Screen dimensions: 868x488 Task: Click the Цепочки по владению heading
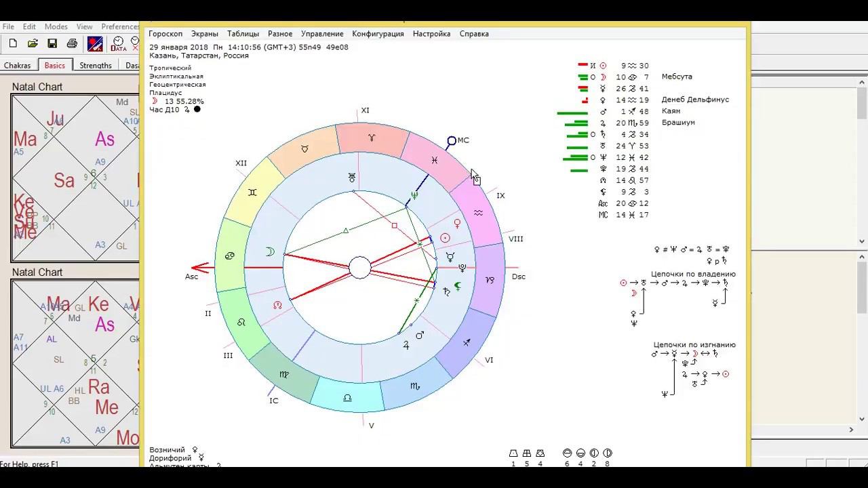(693, 274)
